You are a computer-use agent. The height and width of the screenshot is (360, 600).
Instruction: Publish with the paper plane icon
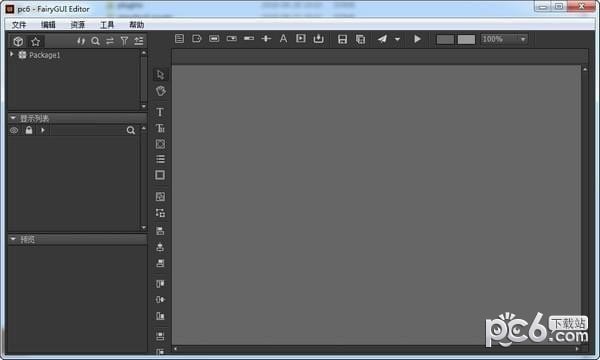tap(382, 39)
